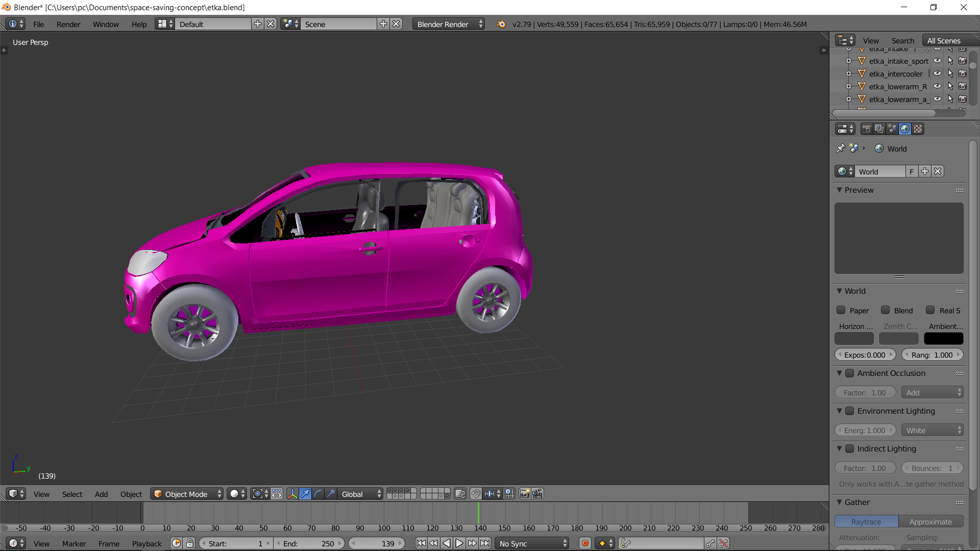980x551 pixels.
Task: Open the Render properties tab (camera icon)
Action: click(866, 129)
